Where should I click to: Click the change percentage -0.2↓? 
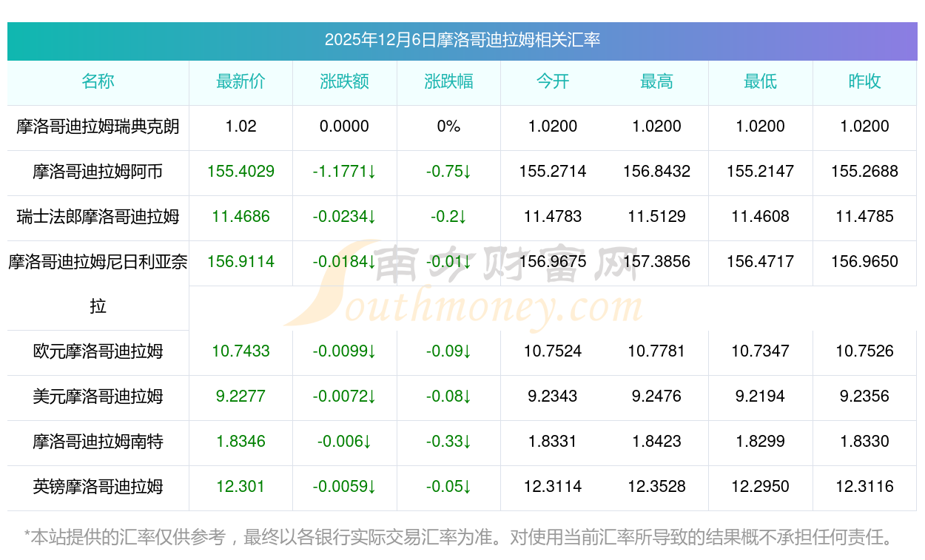448,217
